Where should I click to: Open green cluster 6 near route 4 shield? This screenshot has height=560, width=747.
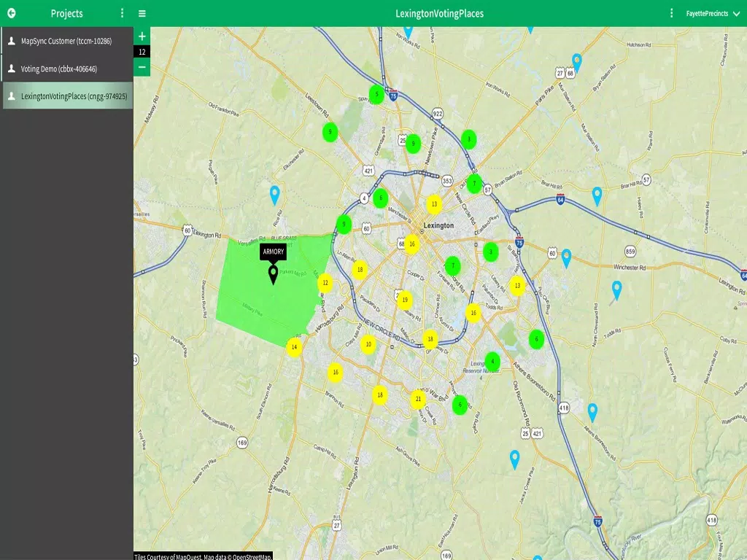coord(380,198)
